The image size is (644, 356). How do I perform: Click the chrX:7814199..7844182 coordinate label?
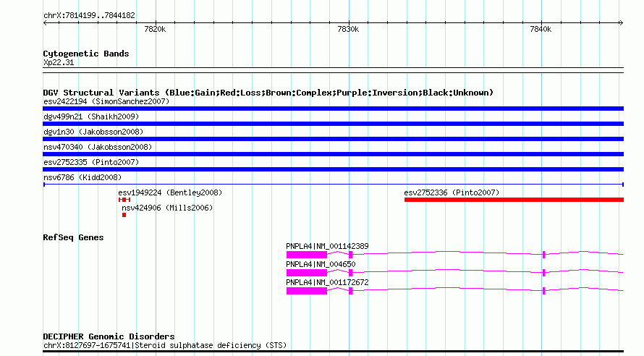pos(89,16)
